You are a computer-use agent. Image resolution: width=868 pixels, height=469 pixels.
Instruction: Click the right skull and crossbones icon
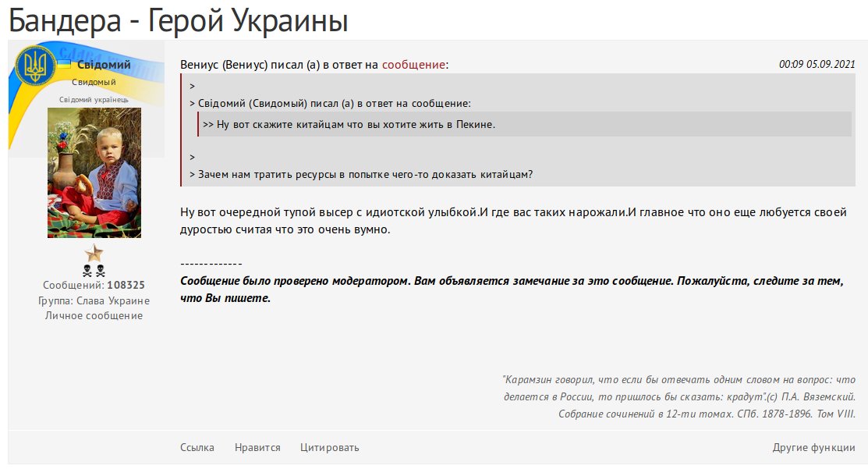[101, 271]
